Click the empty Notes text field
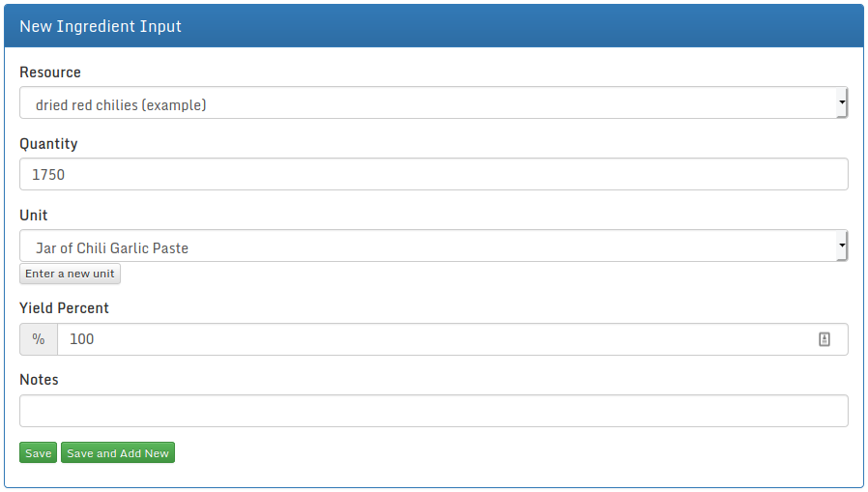868x492 pixels. click(x=433, y=411)
